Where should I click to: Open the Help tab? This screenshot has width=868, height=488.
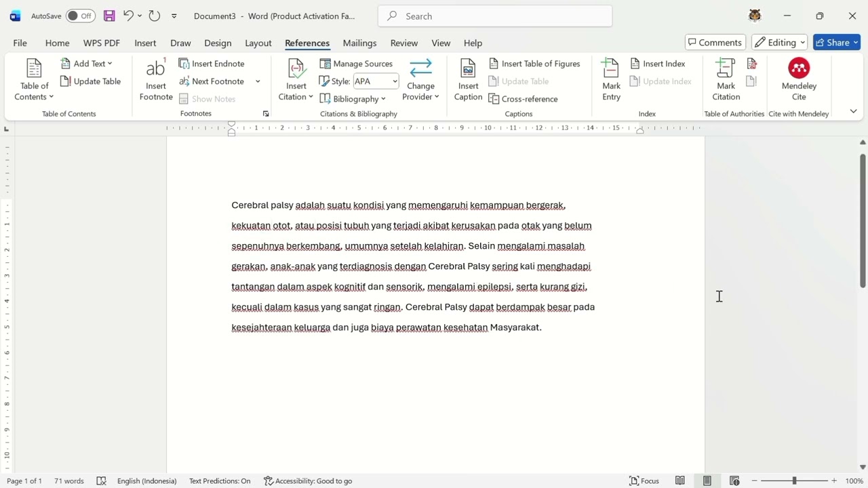[473, 43]
